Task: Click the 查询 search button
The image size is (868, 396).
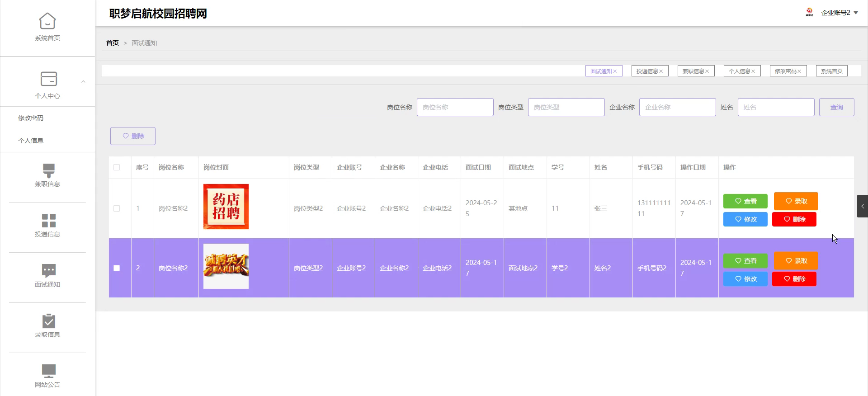Action: pyautogui.click(x=837, y=107)
